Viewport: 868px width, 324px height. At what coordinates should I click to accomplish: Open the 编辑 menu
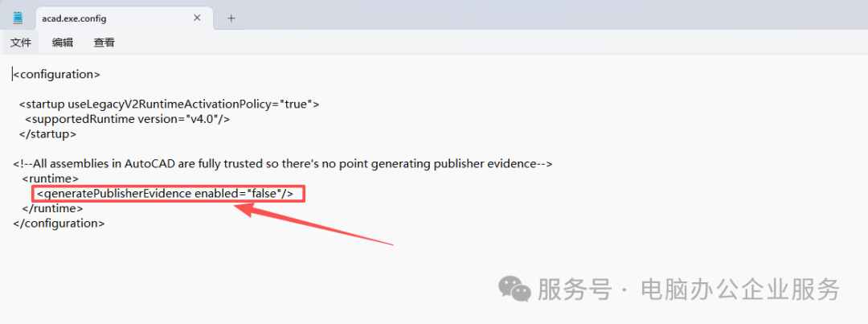pos(62,43)
